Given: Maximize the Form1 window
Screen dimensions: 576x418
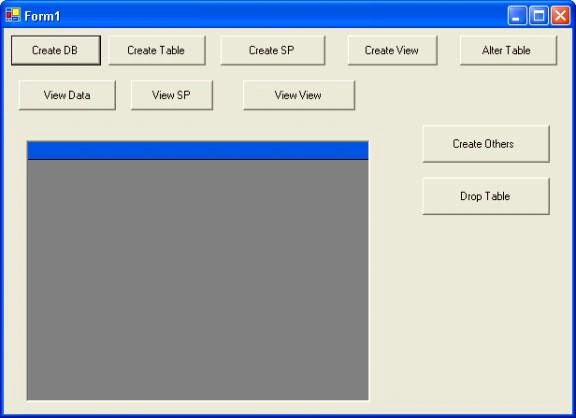Looking at the screenshot, I should pyautogui.click(x=539, y=16).
